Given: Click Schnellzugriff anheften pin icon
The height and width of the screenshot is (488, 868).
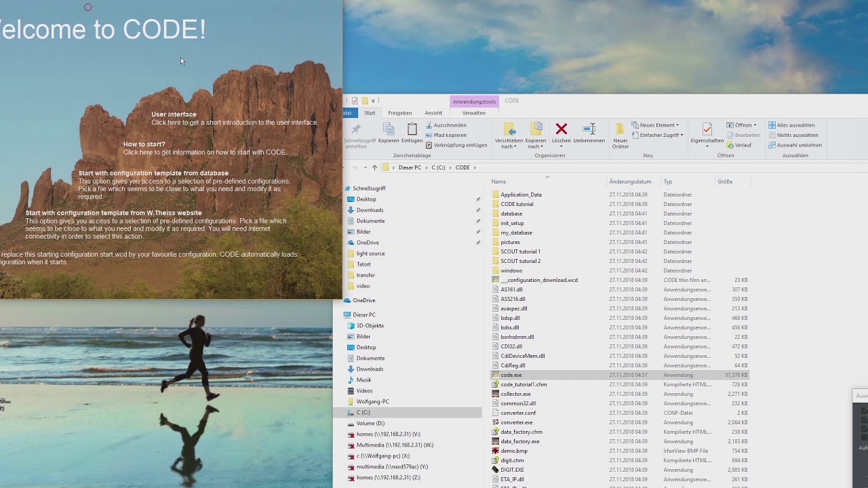Looking at the screenshot, I should 355,129.
